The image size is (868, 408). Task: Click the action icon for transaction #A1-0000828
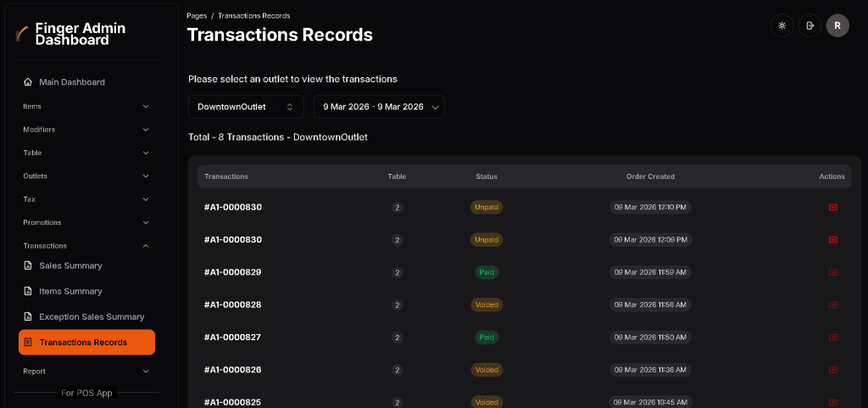[x=832, y=305]
